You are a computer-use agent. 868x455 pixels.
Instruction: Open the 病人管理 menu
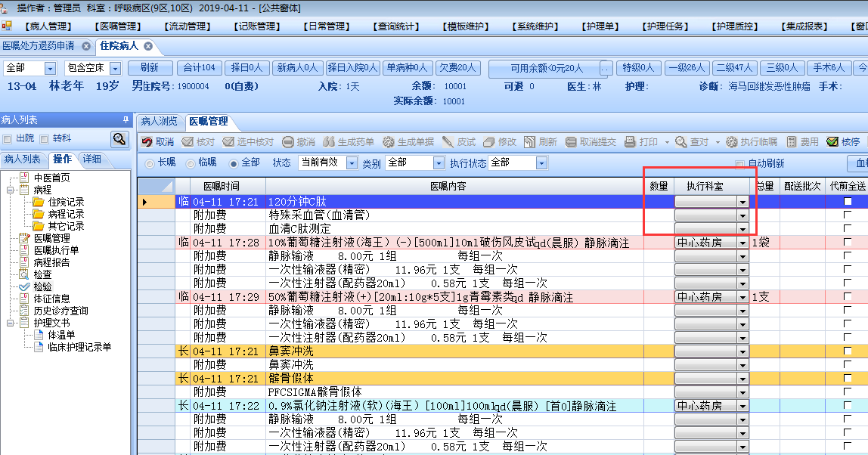(x=48, y=26)
